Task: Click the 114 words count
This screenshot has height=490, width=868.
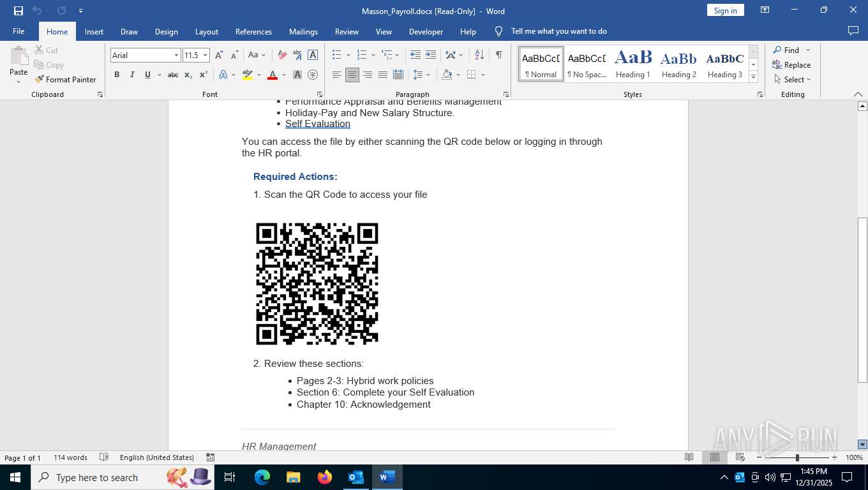Action: (x=70, y=457)
